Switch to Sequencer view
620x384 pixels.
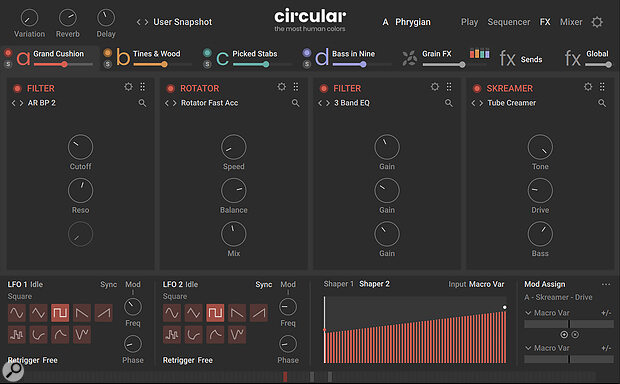(508, 22)
